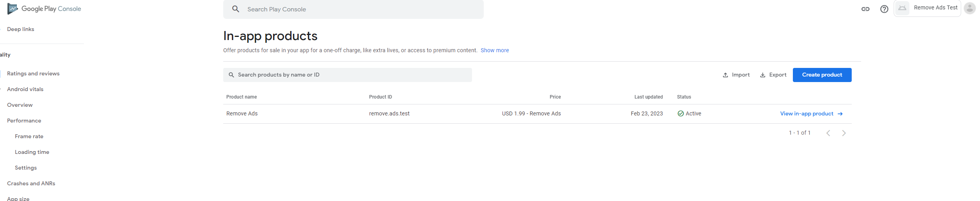The image size is (980, 201).
Task: Click the Remove Ads Test app icon
Action: pyautogui.click(x=902, y=8)
